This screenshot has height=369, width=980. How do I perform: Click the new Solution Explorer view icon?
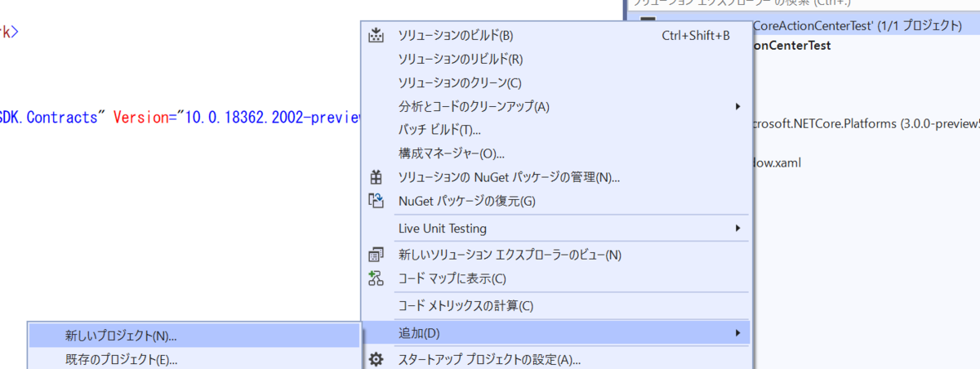point(376,255)
